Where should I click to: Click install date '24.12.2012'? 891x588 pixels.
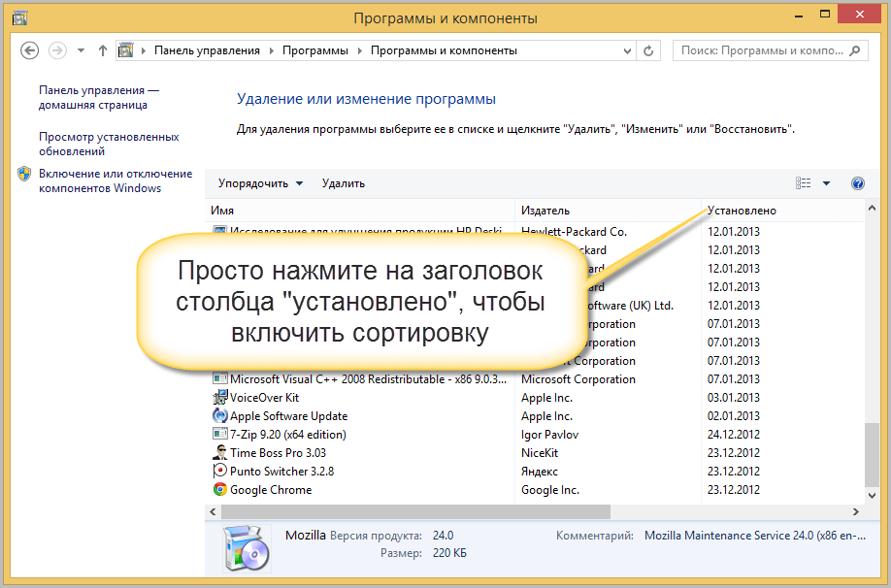click(x=734, y=435)
